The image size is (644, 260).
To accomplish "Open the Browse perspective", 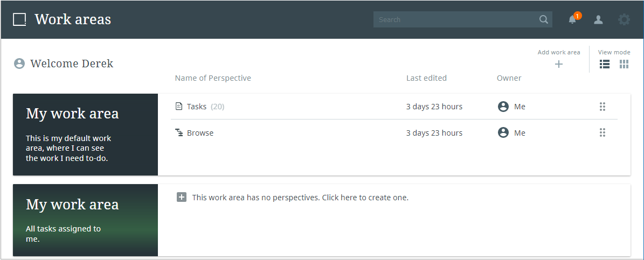I will [200, 133].
